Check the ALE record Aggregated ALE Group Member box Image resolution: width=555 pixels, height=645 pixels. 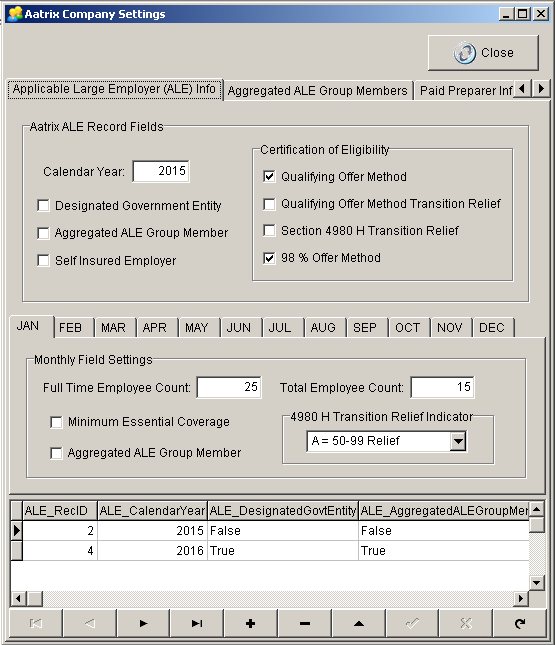click(43, 233)
